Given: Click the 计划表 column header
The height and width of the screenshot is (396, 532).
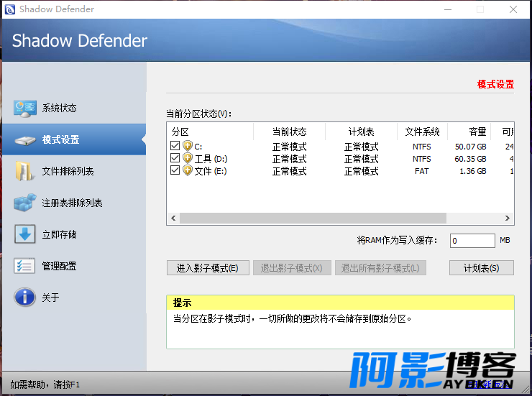Looking at the screenshot, I should point(362,132).
